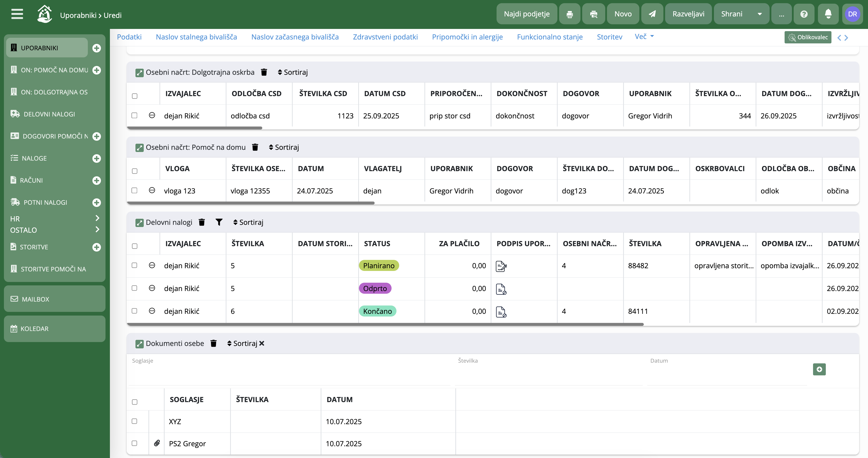Viewport: 868px width, 458px height.
Task: Click the help question mark icon
Action: click(804, 14)
